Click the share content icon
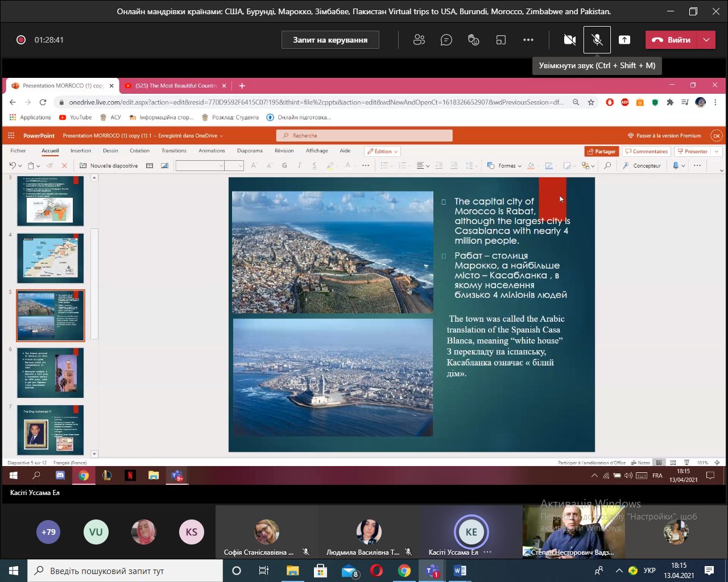728x582 pixels. click(624, 40)
